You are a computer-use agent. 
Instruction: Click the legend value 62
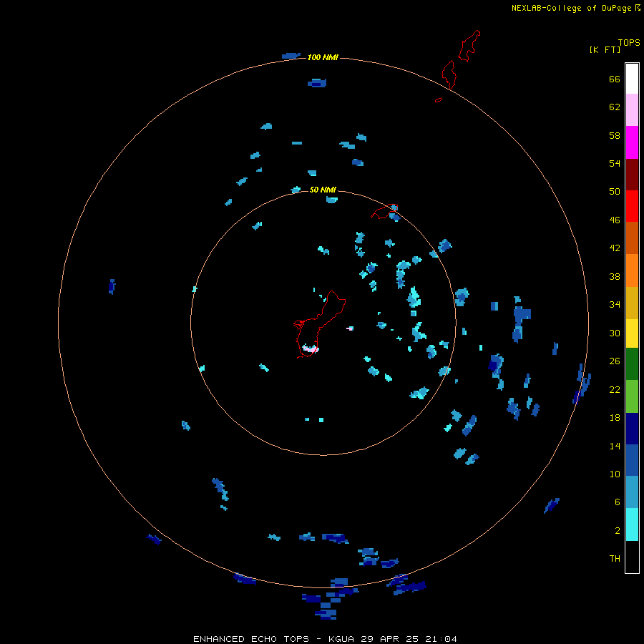click(x=615, y=107)
